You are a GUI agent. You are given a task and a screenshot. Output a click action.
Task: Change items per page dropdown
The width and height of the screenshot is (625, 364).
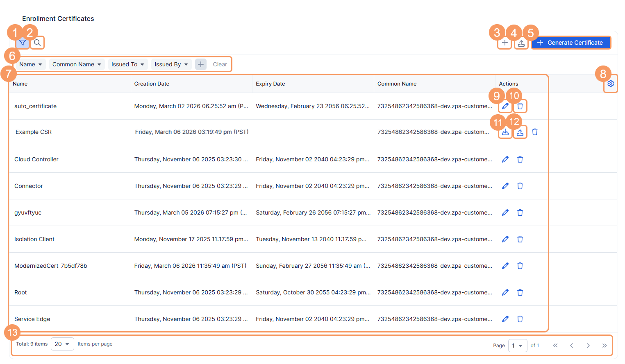[x=62, y=344]
